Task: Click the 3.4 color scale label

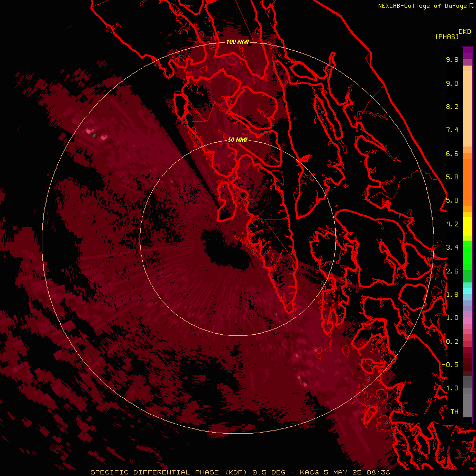Action: point(452,248)
